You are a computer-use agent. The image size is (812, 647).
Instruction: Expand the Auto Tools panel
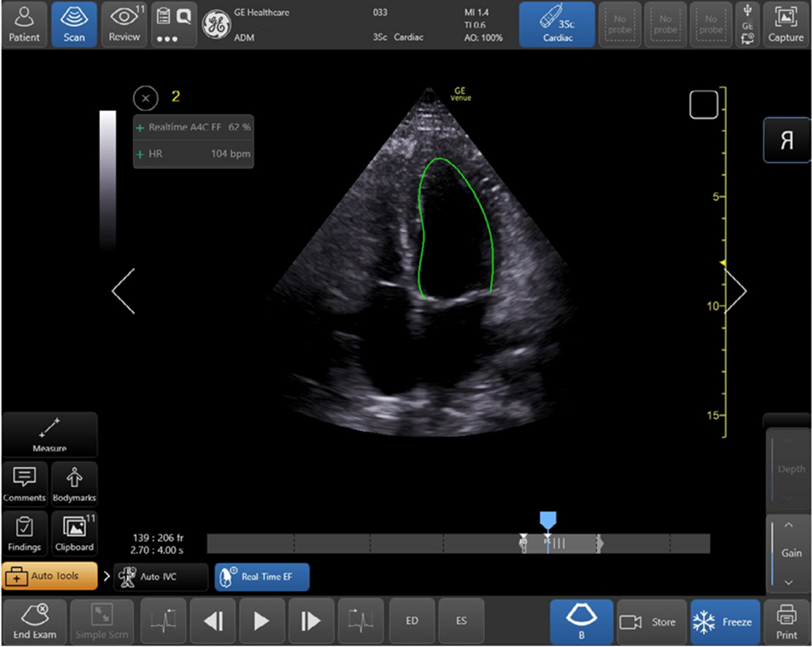click(48, 576)
